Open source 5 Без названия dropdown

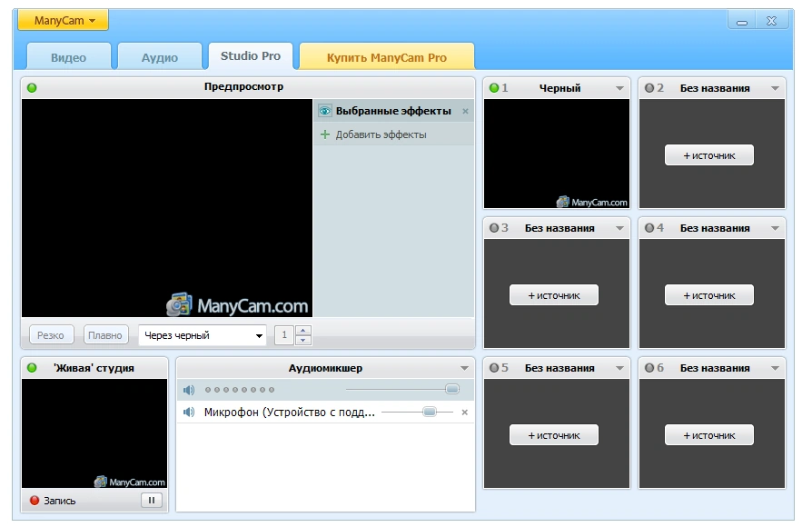[x=619, y=368]
